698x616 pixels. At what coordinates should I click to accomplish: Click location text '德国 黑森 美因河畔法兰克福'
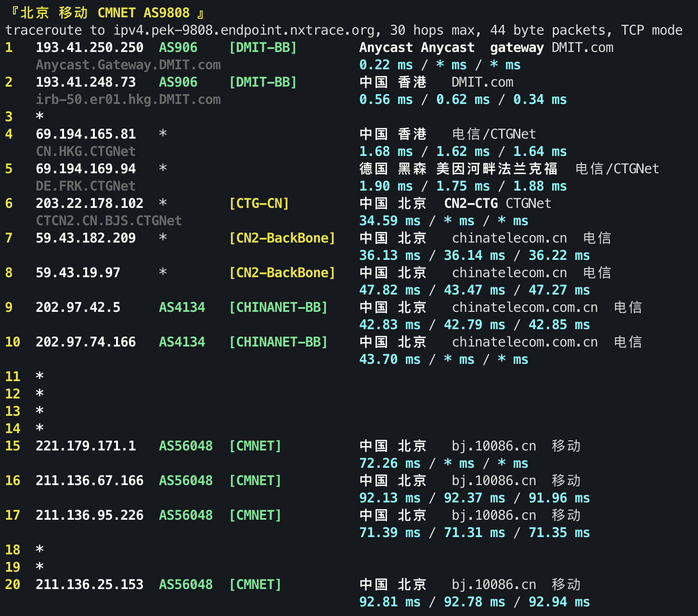coord(458,169)
